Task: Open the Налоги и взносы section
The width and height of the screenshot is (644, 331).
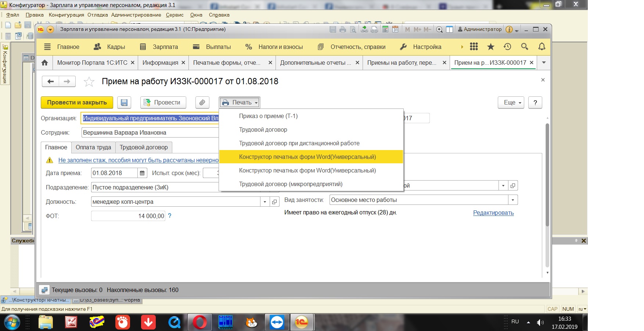Action: [274, 47]
